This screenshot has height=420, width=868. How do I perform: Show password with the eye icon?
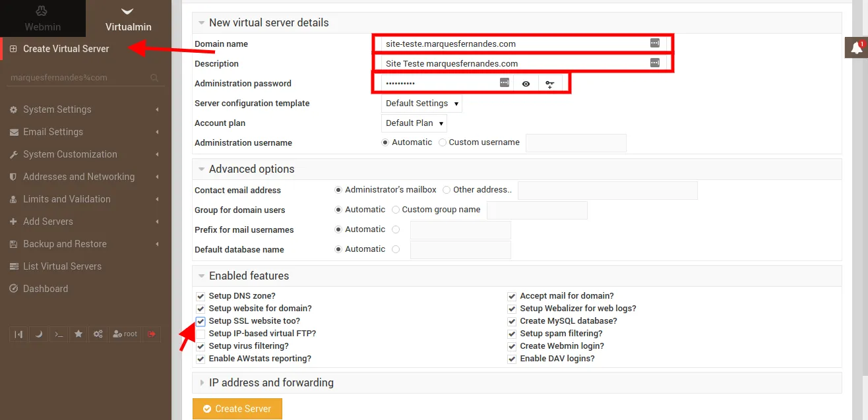point(526,84)
